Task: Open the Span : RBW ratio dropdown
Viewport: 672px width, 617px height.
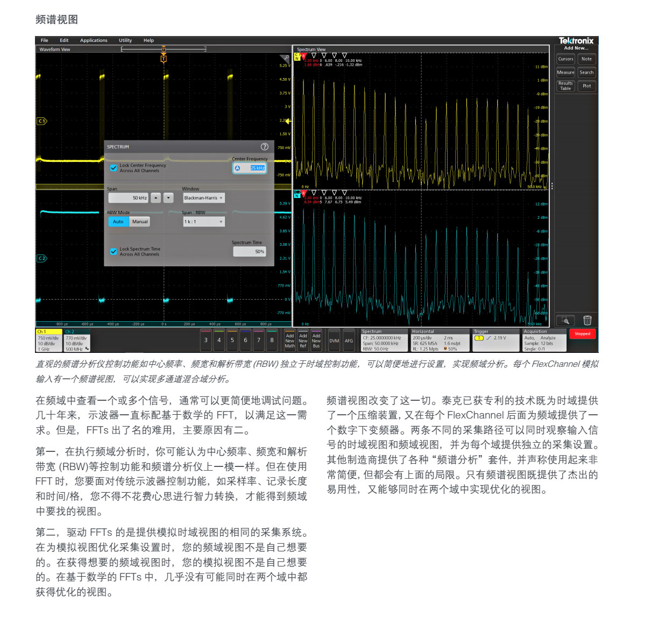Action: 203,222
